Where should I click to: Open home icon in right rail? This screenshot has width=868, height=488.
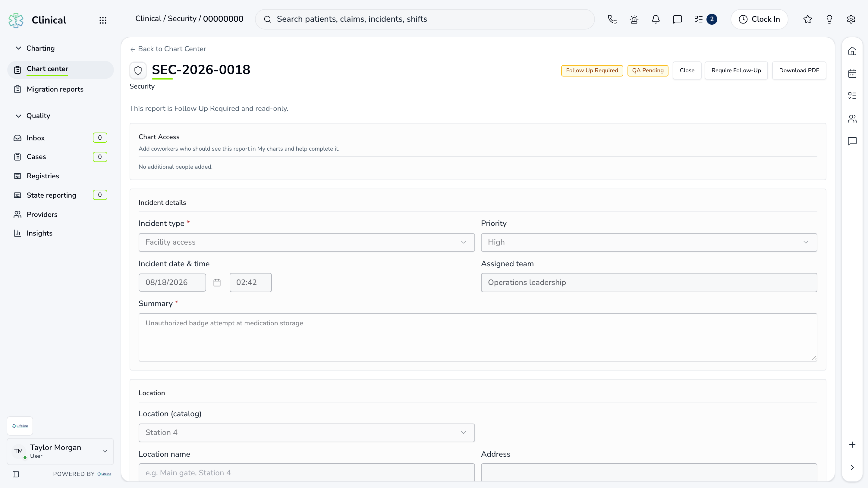pyautogui.click(x=852, y=51)
